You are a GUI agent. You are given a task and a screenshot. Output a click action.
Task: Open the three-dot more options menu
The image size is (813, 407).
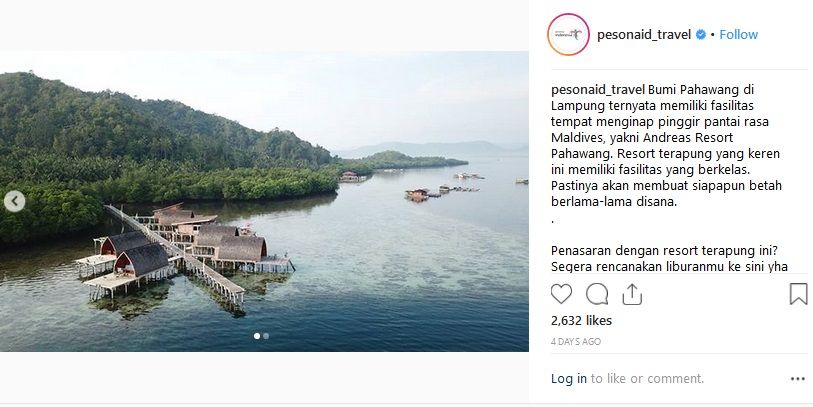pos(797,379)
